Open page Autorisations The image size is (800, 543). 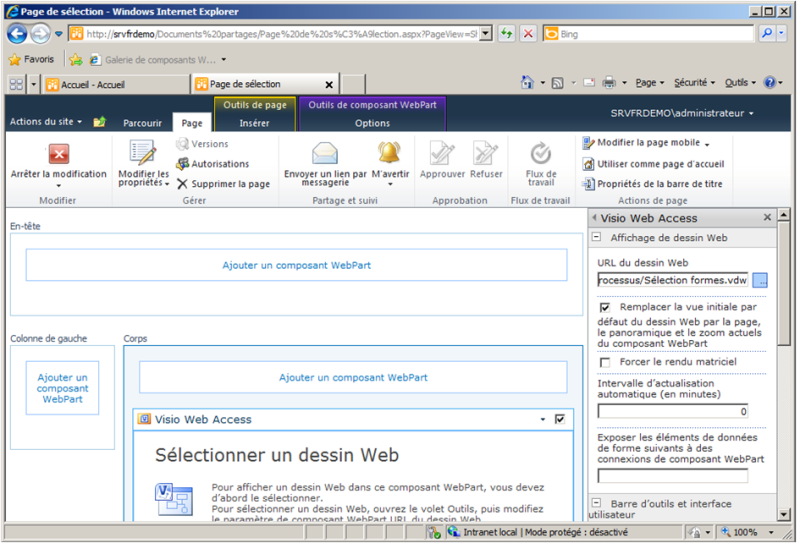pos(212,164)
